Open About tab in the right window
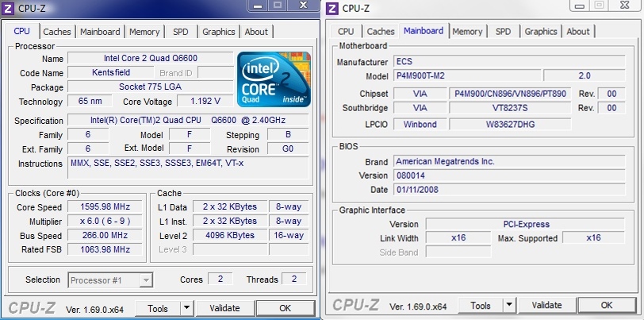Viewport: 644px width, 320px height. (x=578, y=31)
